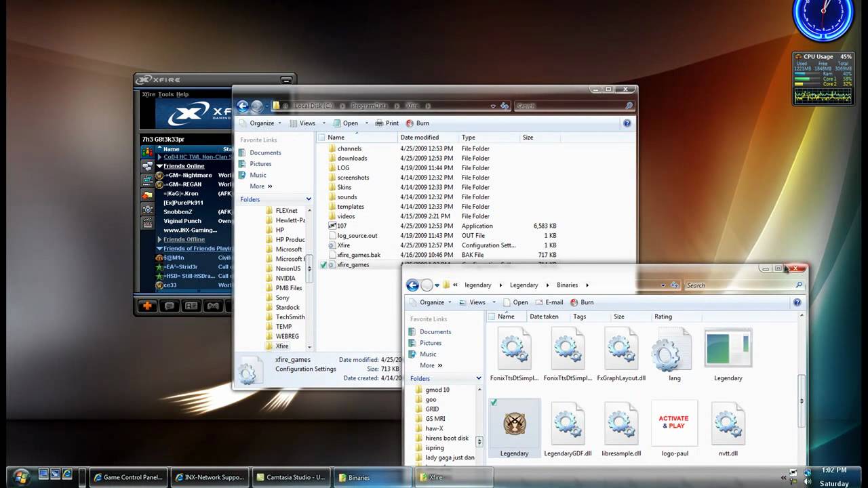Image resolution: width=868 pixels, height=488 pixels.
Task: Go back in the Xfire folder window
Action: tap(243, 106)
